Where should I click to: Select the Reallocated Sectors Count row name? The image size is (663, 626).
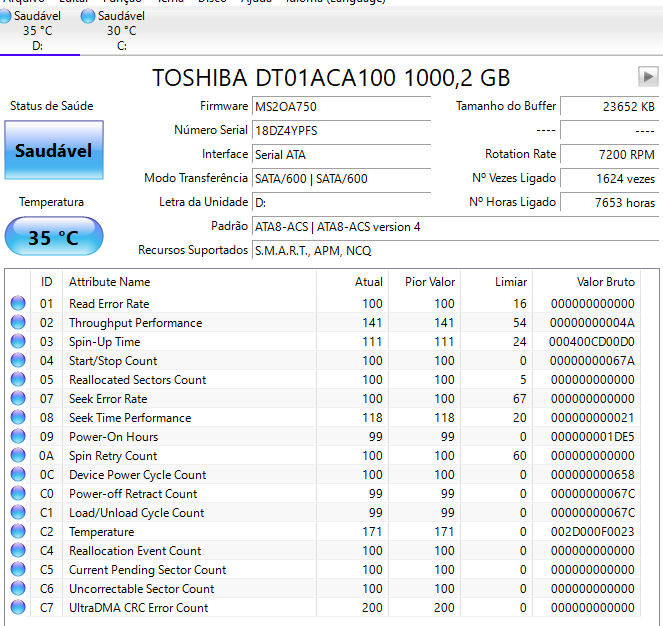click(137, 380)
